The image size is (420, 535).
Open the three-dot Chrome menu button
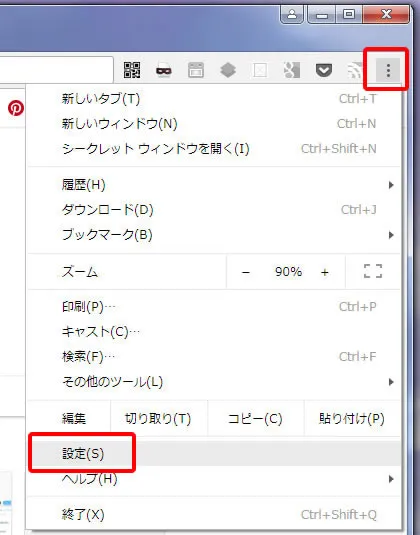(x=388, y=70)
